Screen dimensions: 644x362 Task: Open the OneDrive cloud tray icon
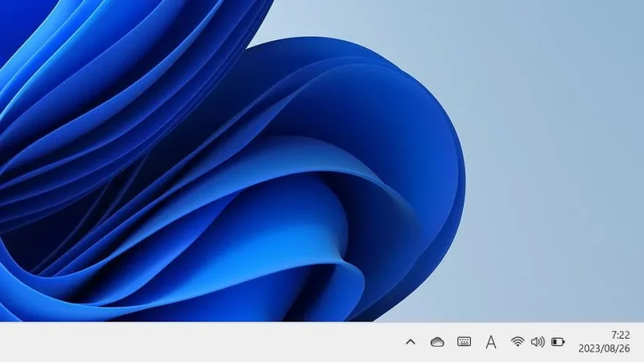point(437,342)
